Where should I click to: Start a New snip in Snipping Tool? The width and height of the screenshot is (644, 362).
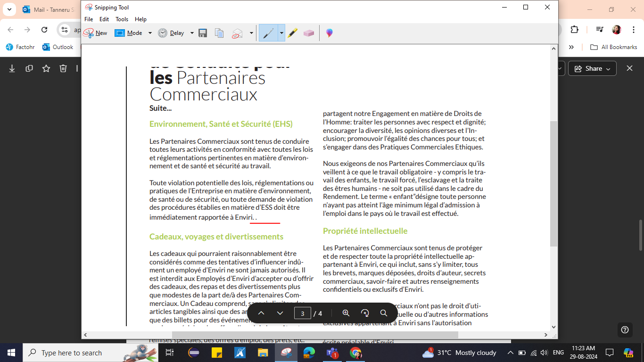pyautogui.click(x=95, y=33)
